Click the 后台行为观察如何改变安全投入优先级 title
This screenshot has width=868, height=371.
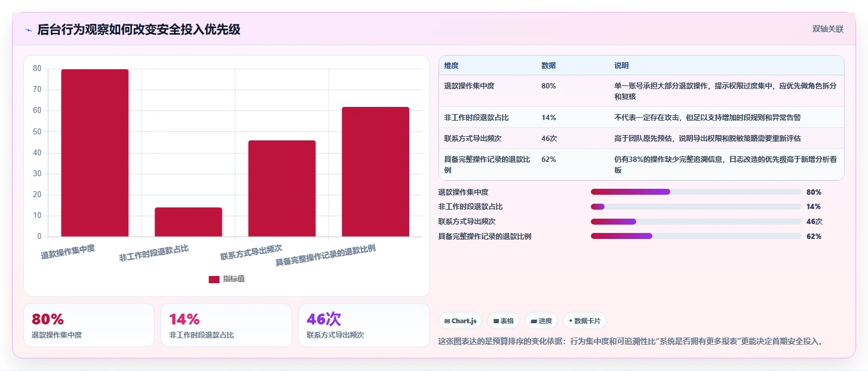(x=139, y=29)
